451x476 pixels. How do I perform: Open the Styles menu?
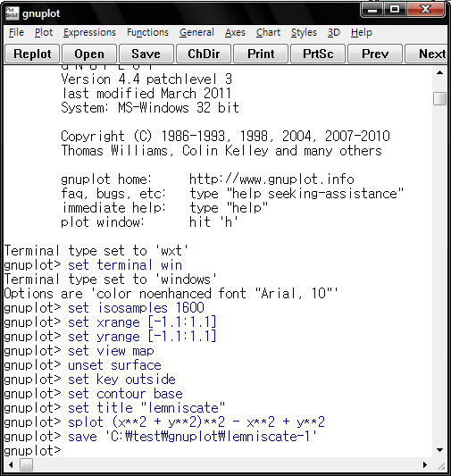(x=304, y=32)
